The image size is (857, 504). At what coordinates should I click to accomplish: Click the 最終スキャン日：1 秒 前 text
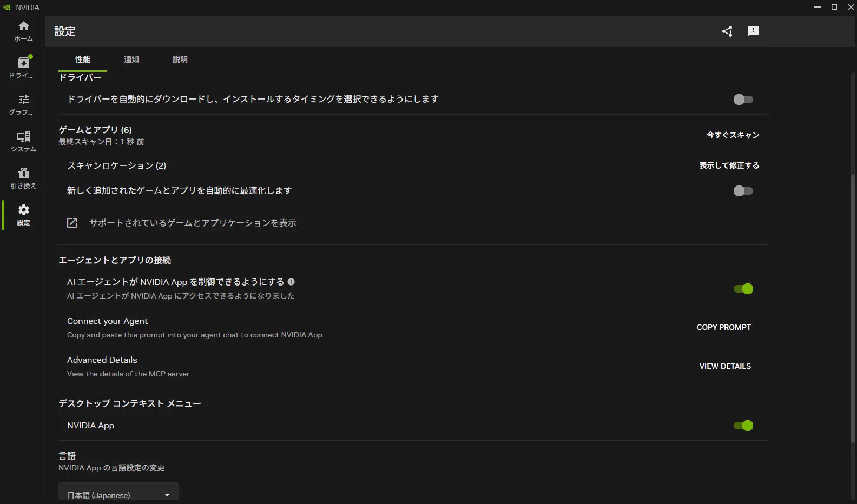pos(101,142)
